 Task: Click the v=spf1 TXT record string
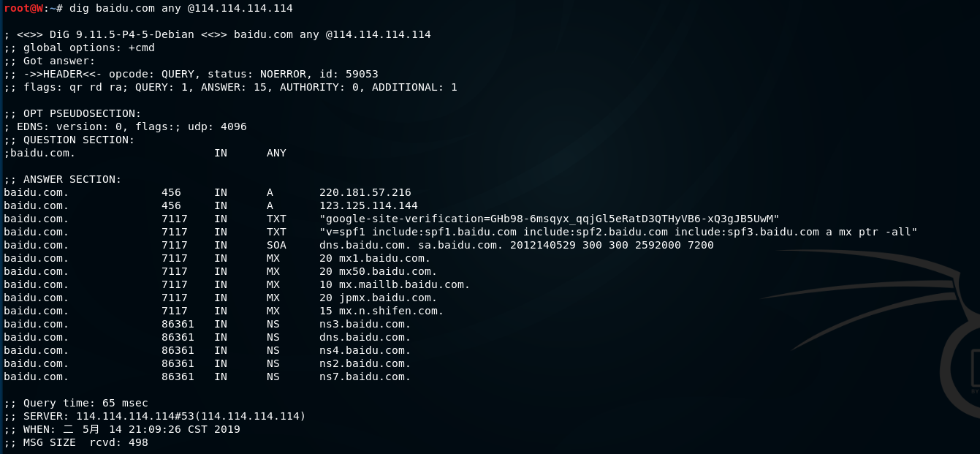coord(618,232)
